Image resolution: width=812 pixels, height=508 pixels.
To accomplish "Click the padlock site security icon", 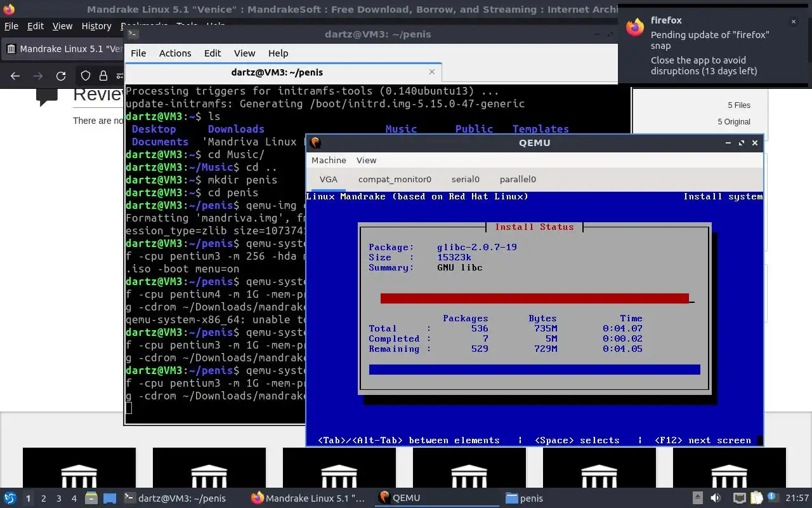I will [x=103, y=76].
